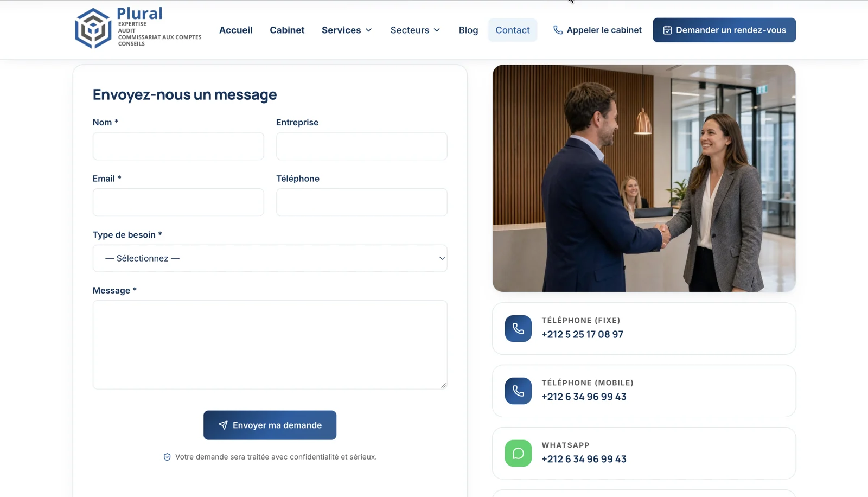Click the Plural brand name text
Image resolution: width=868 pixels, height=497 pixels.
[x=139, y=13]
